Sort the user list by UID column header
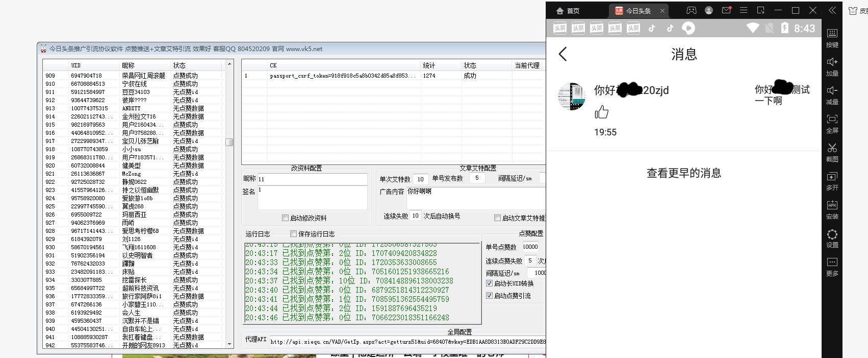 (93, 65)
